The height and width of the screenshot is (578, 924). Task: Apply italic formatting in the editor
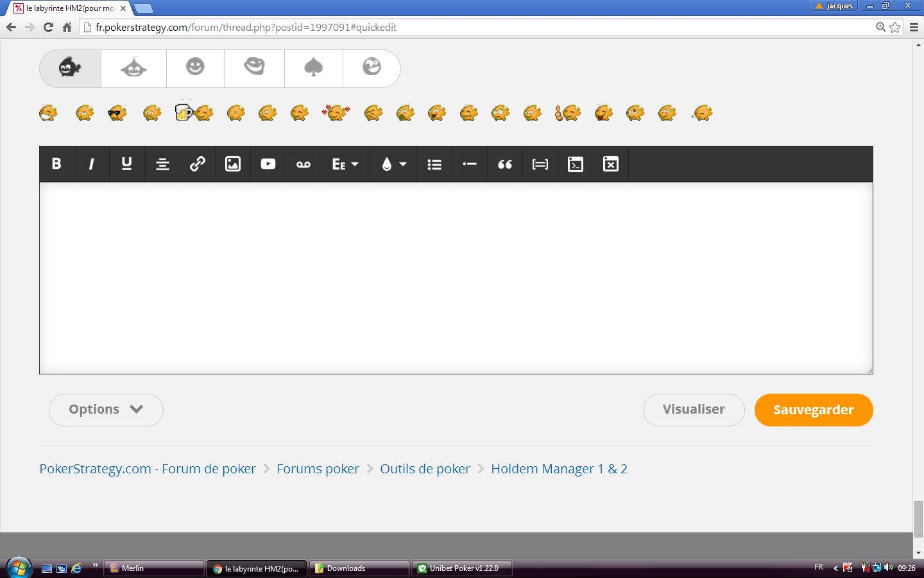pos(92,164)
